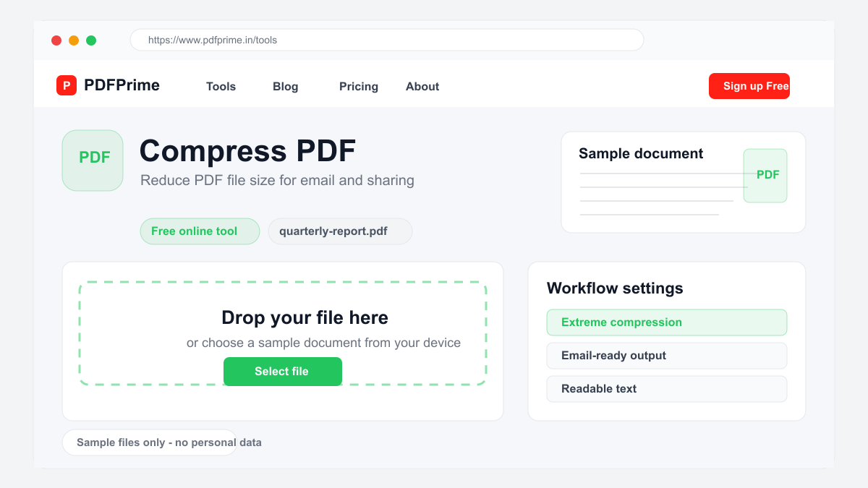The width and height of the screenshot is (868, 488).
Task: Click the Compress PDF heading
Action: (x=247, y=151)
